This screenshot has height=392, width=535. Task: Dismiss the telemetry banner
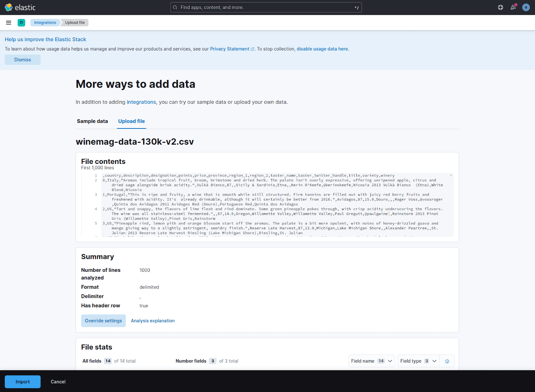click(x=23, y=60)
